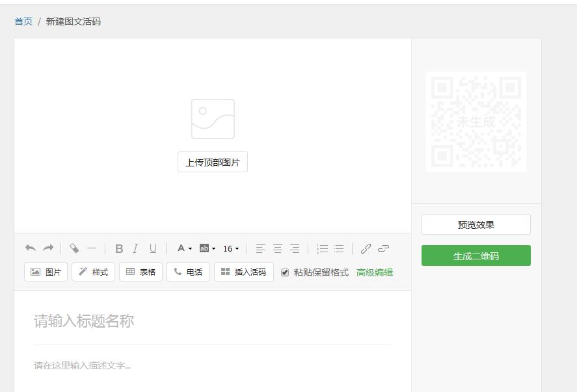Apply bold formatting
Viewport: 577px width, 392px height.
118,248
